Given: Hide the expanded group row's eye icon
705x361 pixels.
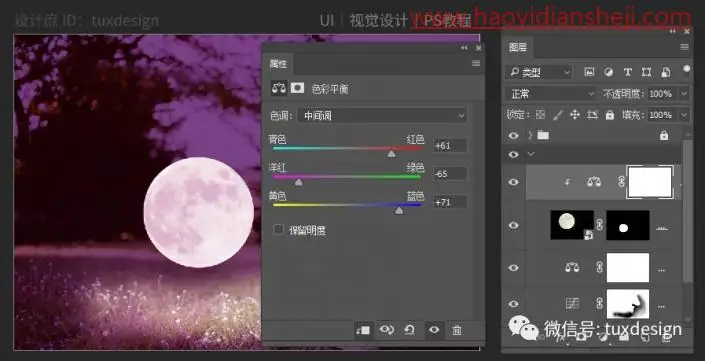Looking at the screenshot, I should [x=513, y=155].
